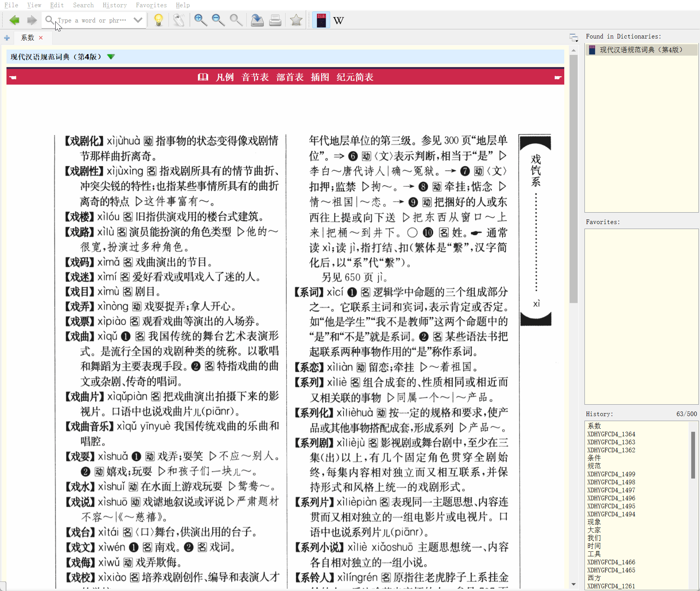Collapse the dictionary with green triangle
700x591 pixels.
coord(111,57)
